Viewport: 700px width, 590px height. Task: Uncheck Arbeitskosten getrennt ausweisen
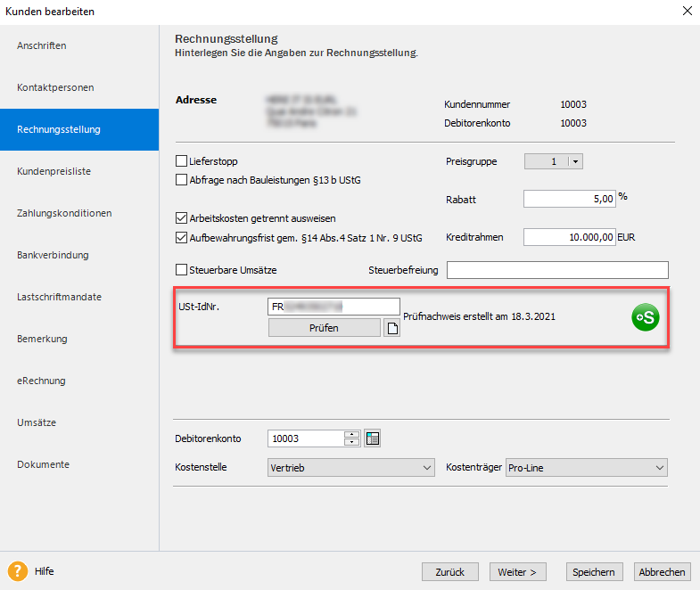coord(182,218)
